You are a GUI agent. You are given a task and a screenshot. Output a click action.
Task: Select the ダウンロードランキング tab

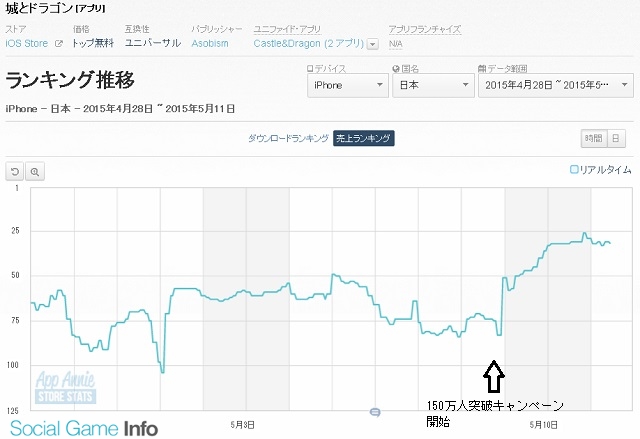tap(289, 138)
